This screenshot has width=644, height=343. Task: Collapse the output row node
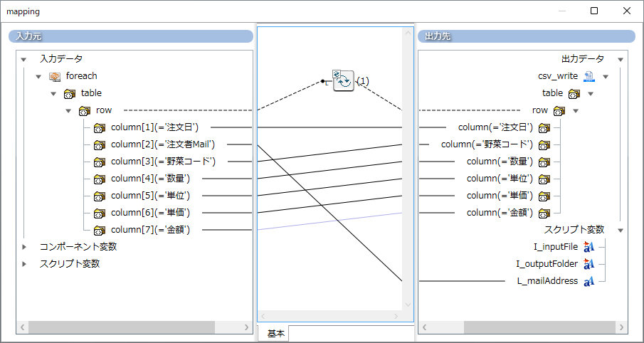(576, 111)
